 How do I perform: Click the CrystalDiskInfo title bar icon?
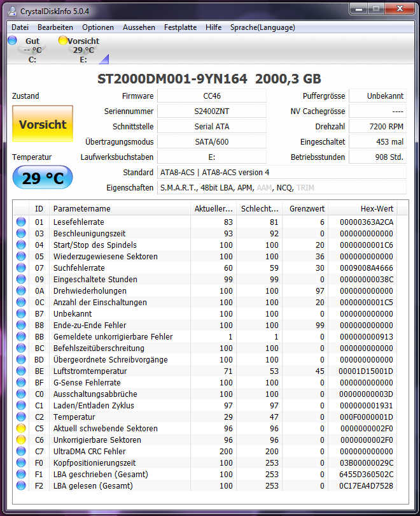[12, 11]
